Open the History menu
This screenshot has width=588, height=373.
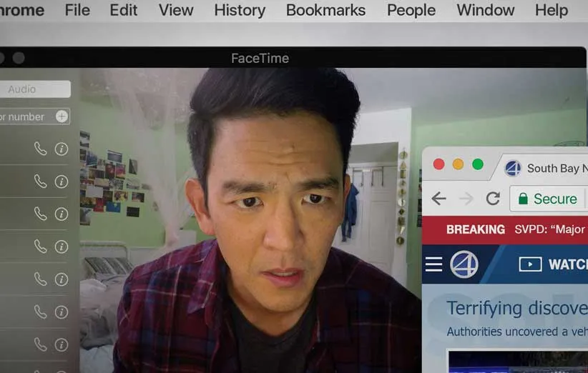[x=240, y=10]
